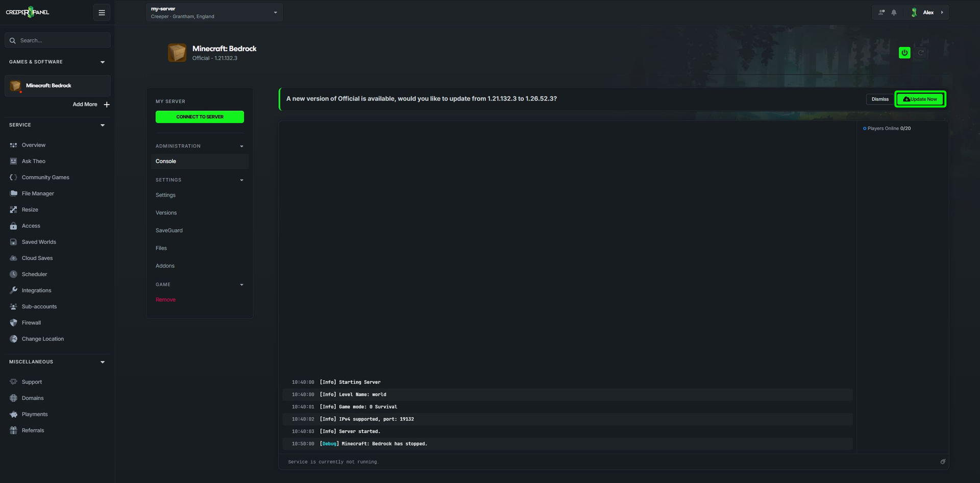The image size is (980, 483).
Task: Open the Access page
Action: click(x=31, y=226)
